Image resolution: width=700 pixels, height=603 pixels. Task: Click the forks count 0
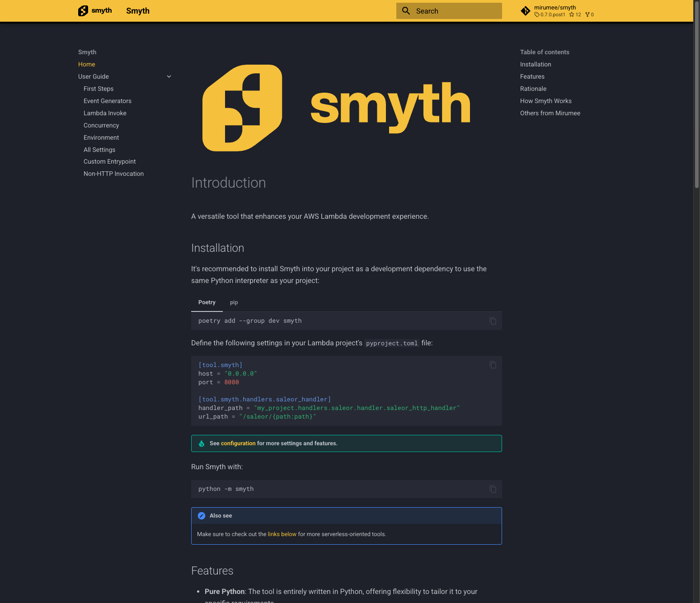589,14
